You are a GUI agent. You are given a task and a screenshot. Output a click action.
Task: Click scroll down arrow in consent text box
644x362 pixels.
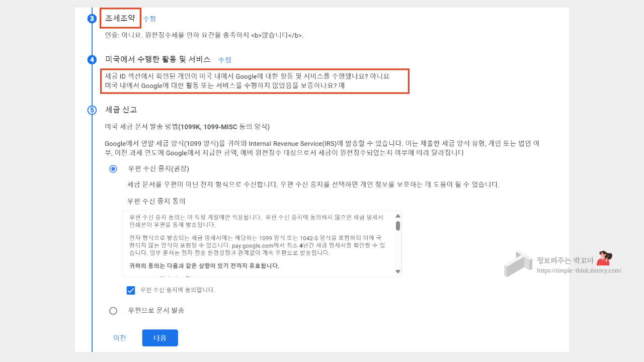[398, 271]
